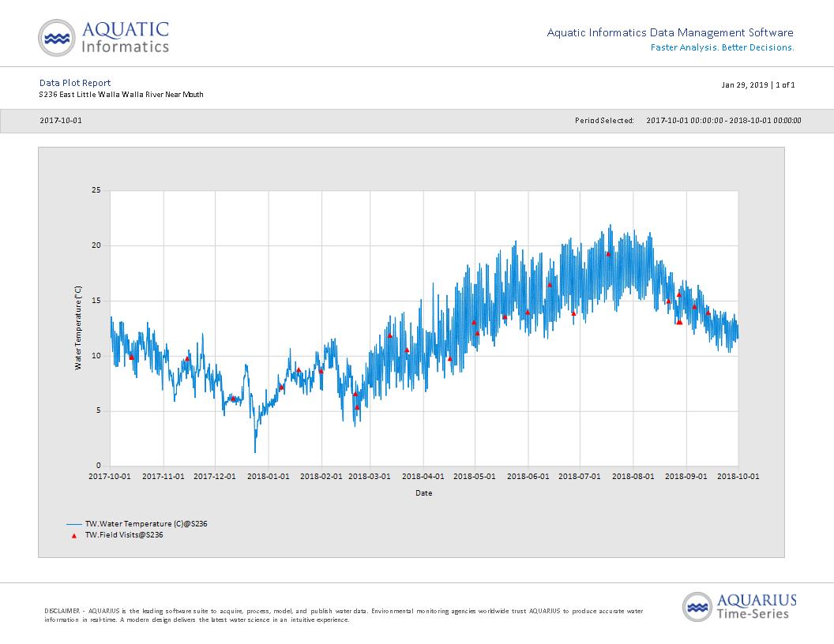
Task: Click legend entry 'TW.Field Visits@S236'
Action: (x=125, y=535)
